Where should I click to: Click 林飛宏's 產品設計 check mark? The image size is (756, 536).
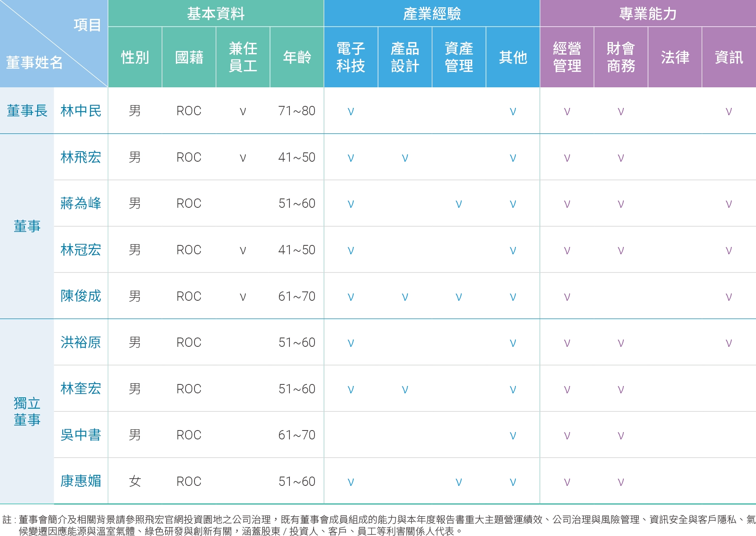(405, 158)
